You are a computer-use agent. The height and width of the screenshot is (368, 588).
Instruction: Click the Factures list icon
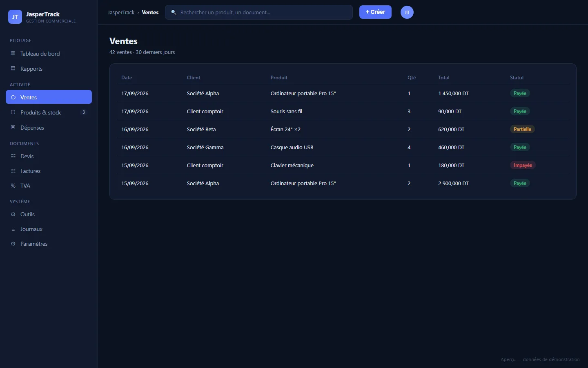(13, 171)
